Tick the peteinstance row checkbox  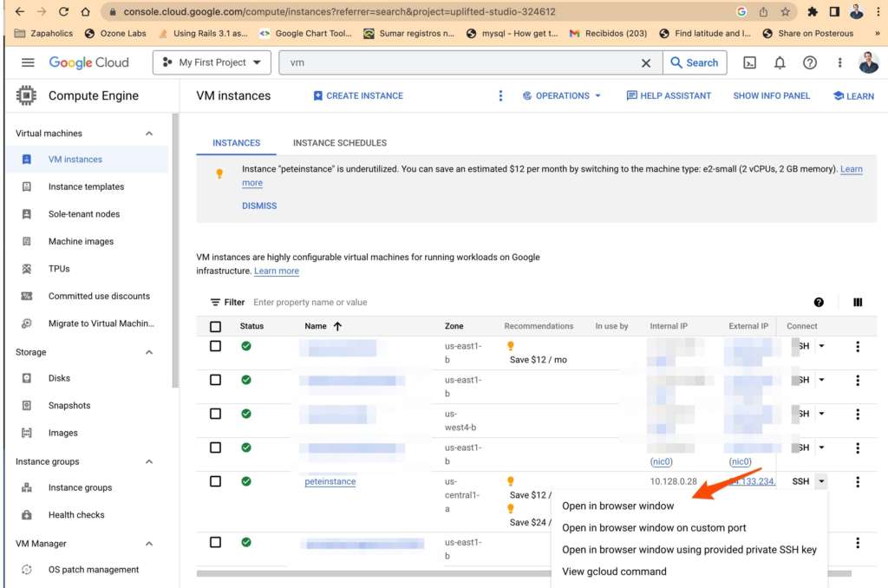pos(216,481)
